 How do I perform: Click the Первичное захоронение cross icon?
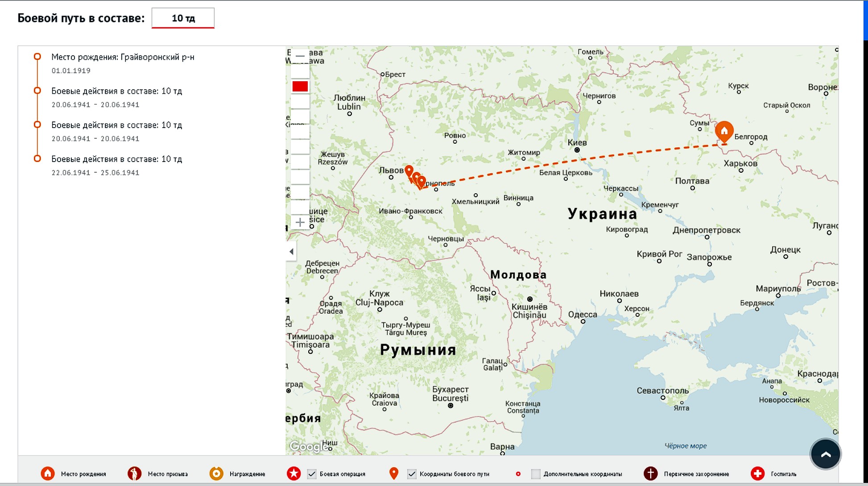tap(650, 474)
